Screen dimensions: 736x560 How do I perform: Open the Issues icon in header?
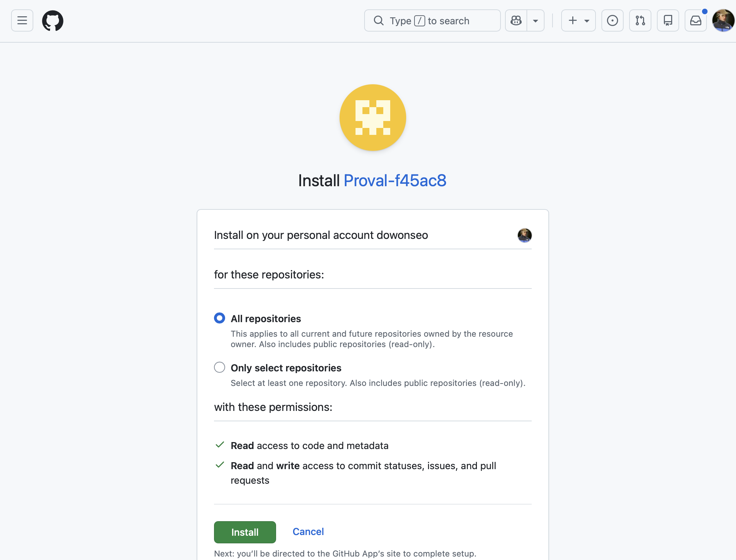612,21
